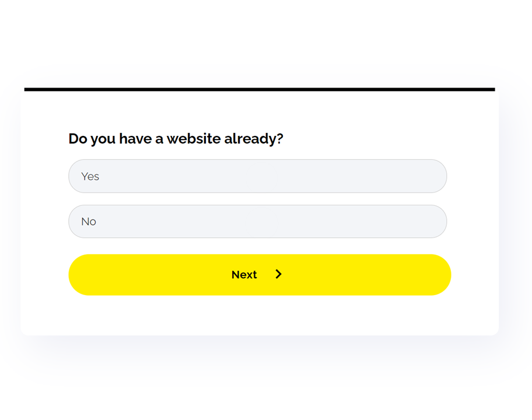
Task: Choose No for having a website
Action: coord(257,221)
